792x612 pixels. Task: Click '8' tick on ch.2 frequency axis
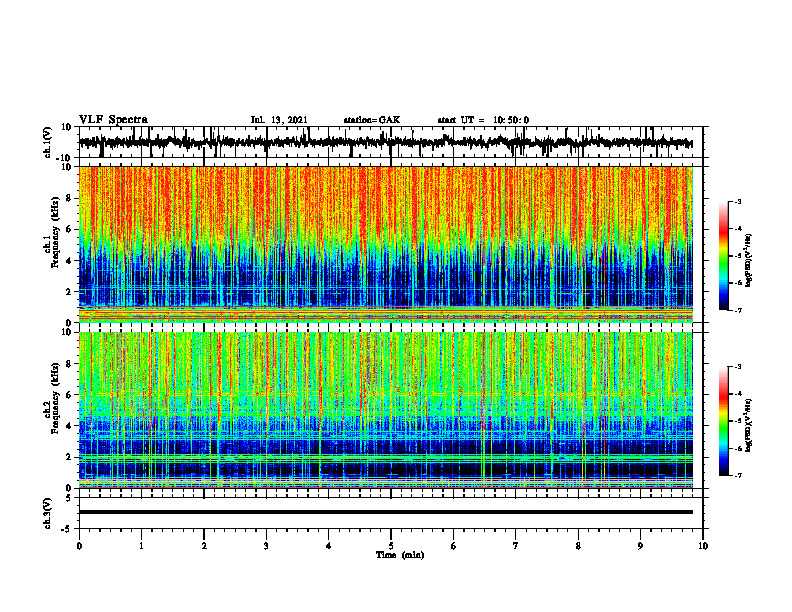[69, 364]
